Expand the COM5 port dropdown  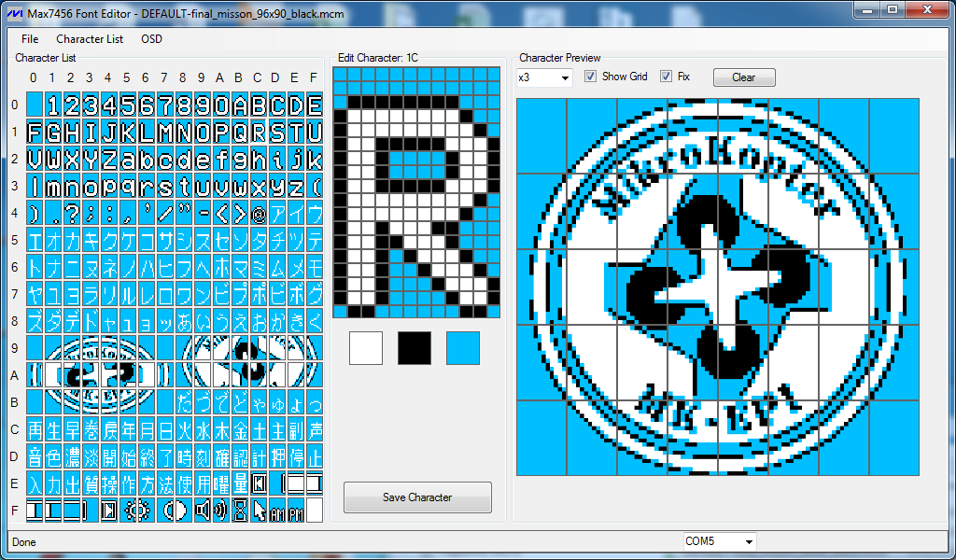click(719, 541)
